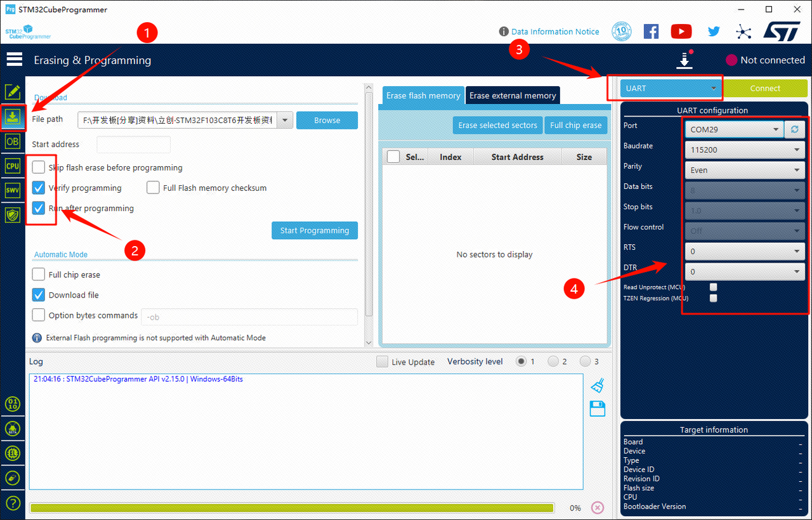Click the Index column header
The height and width of the screenshot is (520, 812).
pyautogui.click(x=450, y=157)
